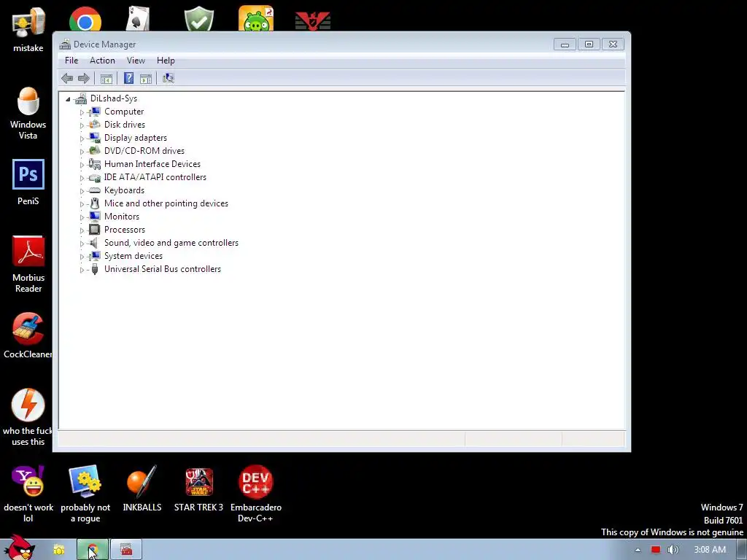Open the Chrome taskbar button
The width and height of the screenshot is (747, 560).
coord(93,550)
